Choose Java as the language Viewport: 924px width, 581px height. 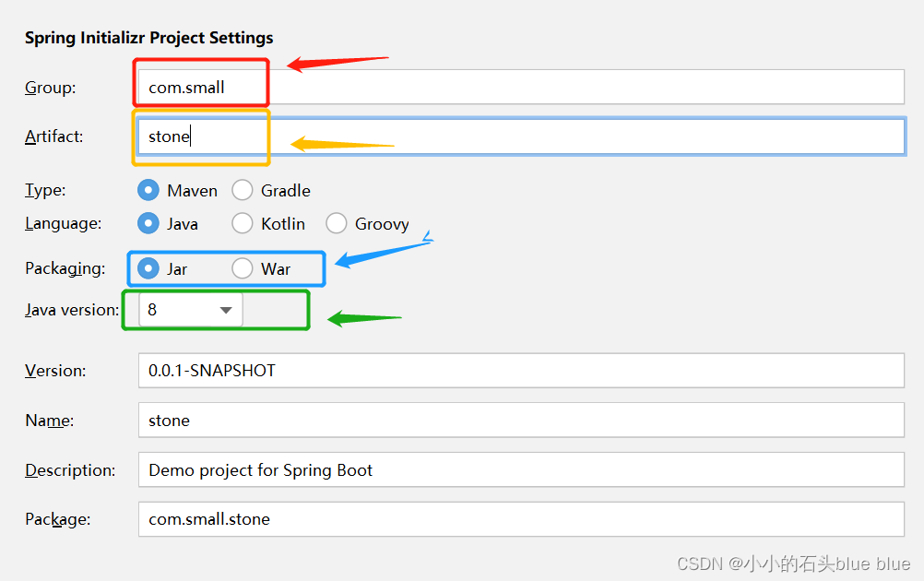tap(148, 223)
